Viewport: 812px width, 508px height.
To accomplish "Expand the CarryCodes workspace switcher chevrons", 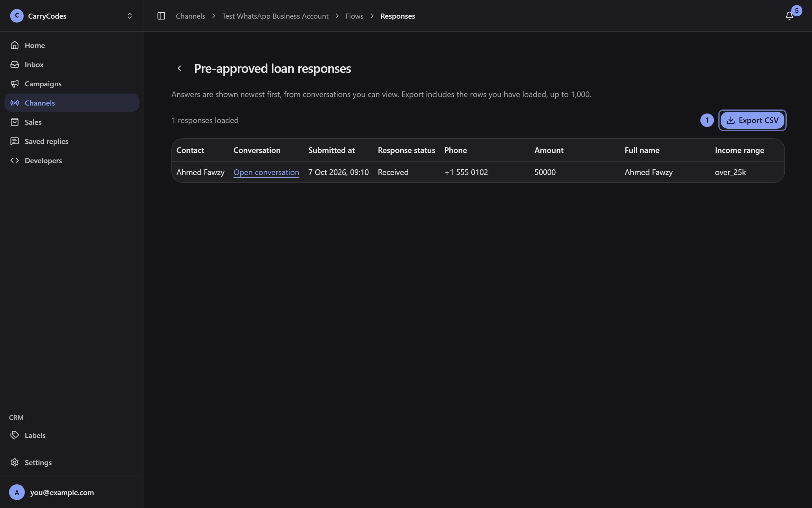I will (x=129, y=16).
